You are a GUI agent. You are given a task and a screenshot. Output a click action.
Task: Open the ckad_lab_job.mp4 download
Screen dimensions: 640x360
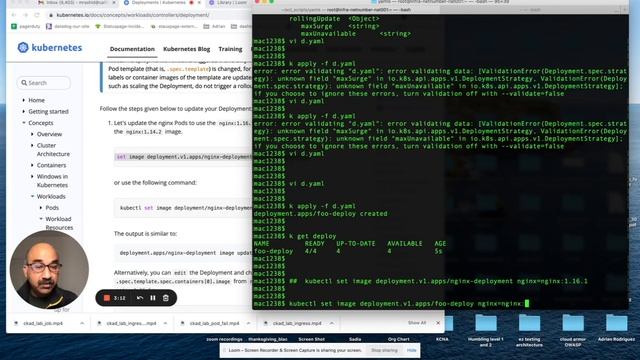42,323
